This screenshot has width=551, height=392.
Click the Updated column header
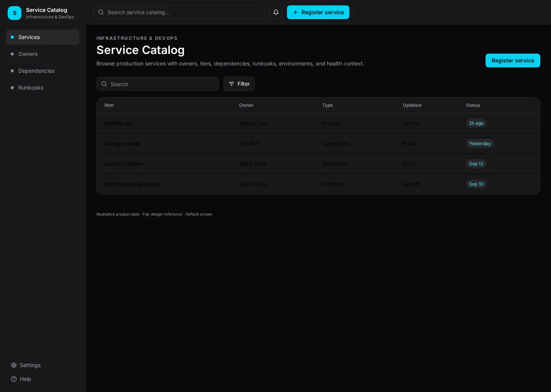click(412, 105)
